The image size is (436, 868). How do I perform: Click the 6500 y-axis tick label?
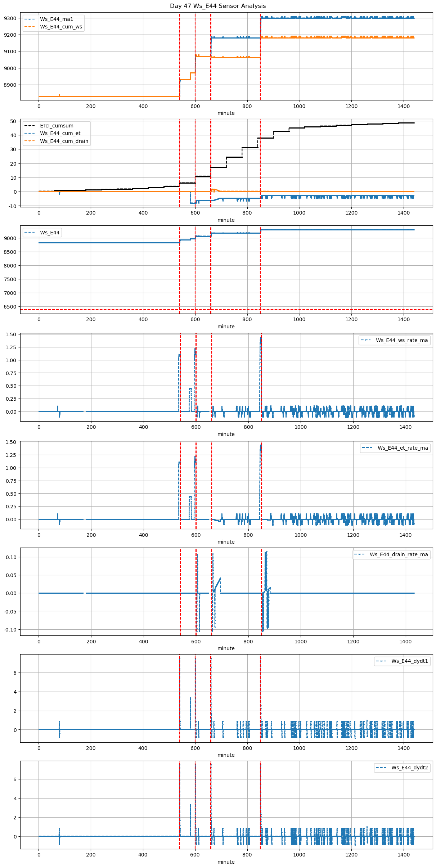coord(10,307)
